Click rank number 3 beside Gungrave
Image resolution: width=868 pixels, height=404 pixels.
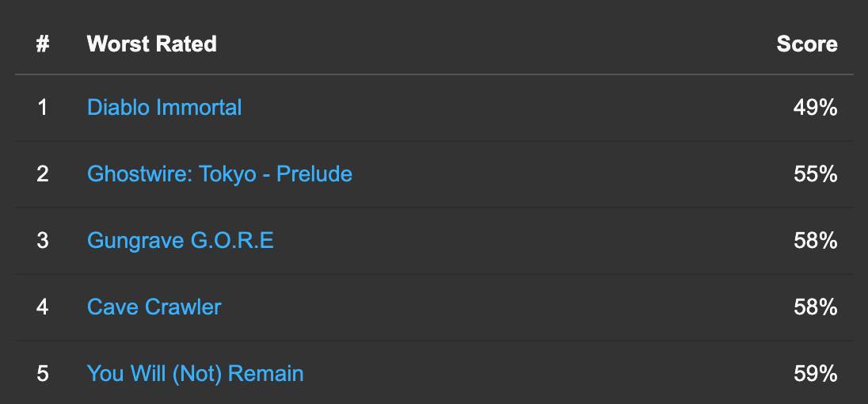43,240
